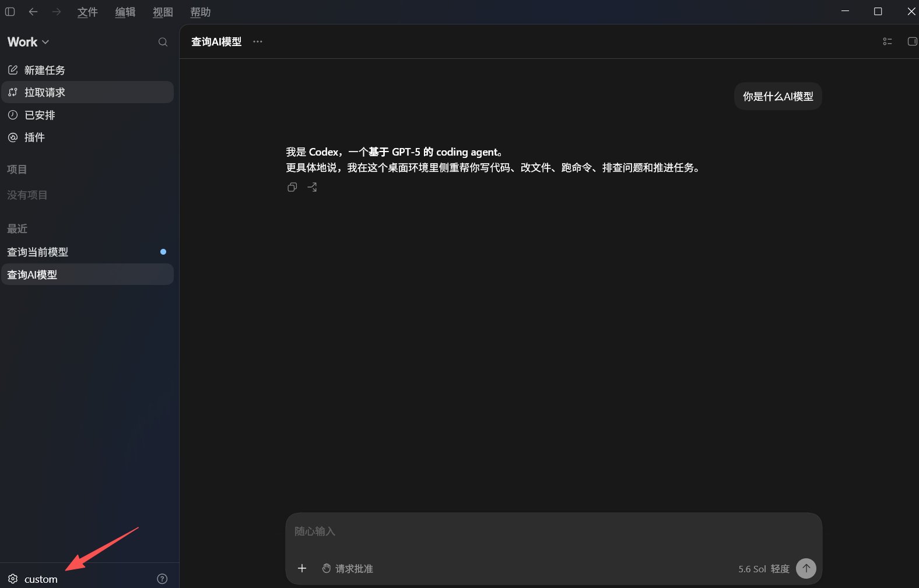Minimize the window
This screenshot has height=588, width=919.
845,11
